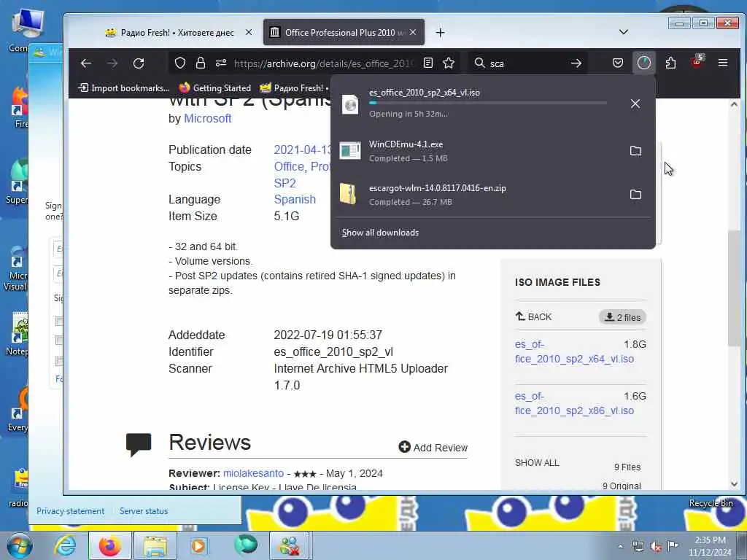Show hidden system tray icons
The height and width of the screenshot is (560, 747).
tap(620, 546)
